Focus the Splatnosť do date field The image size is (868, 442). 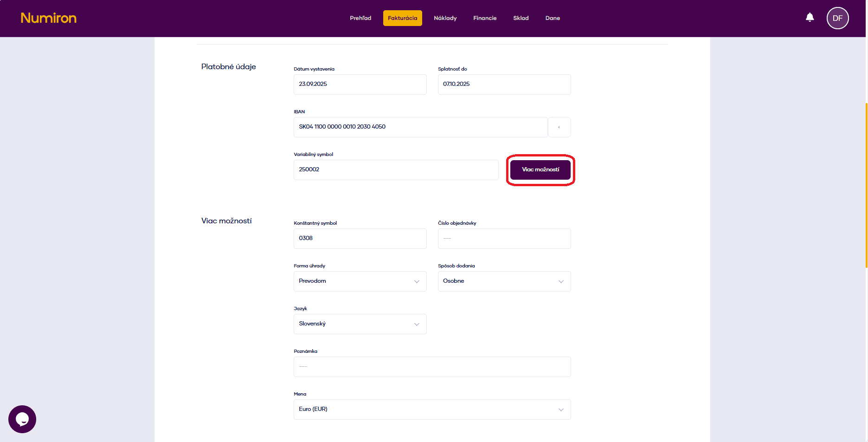[504, 84]
